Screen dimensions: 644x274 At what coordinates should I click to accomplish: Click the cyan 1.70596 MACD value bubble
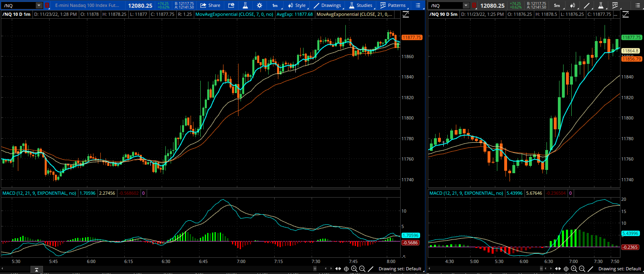(410, 235)
